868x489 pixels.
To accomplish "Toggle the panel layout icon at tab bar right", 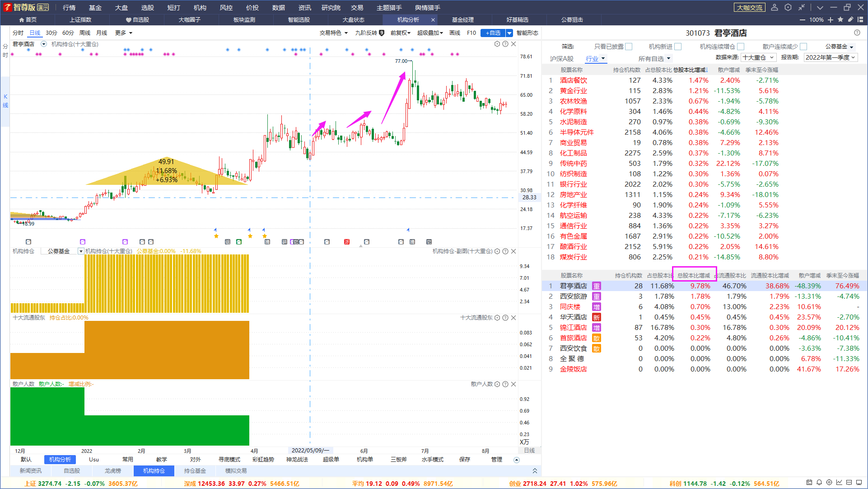I will point(860,19).
